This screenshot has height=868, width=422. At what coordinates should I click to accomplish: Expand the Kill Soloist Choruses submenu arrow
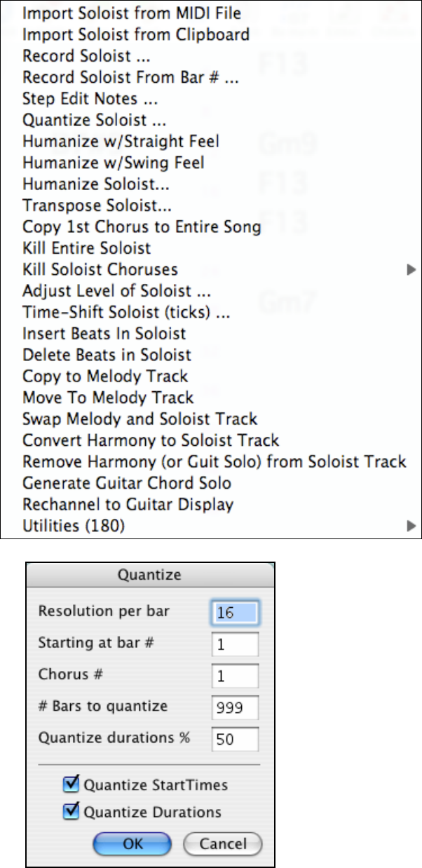[411, 269]
